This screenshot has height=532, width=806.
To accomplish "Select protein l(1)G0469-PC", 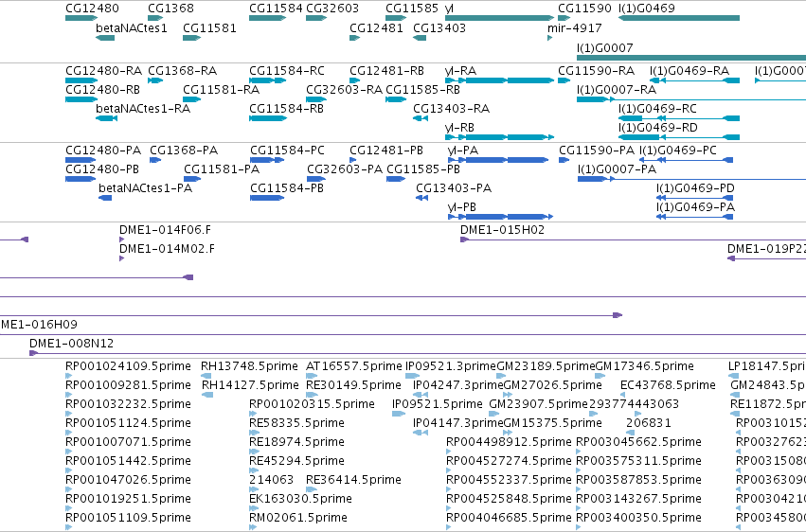I will click(x=678, y=150).
